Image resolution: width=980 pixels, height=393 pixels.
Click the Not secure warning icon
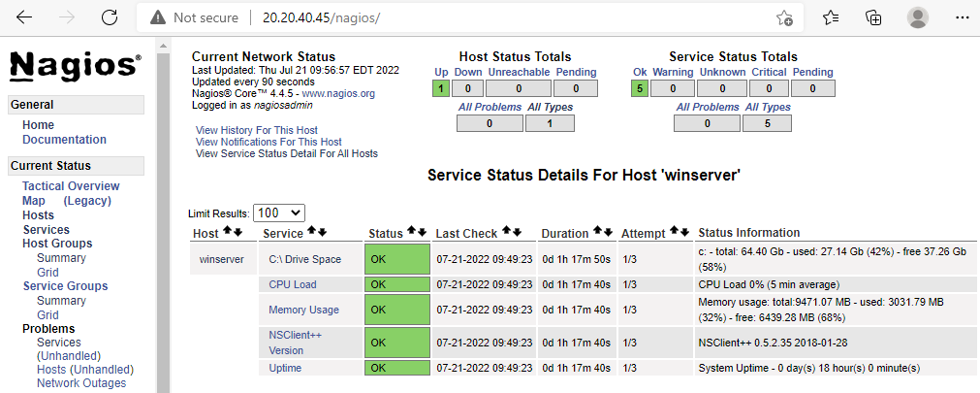158,17
